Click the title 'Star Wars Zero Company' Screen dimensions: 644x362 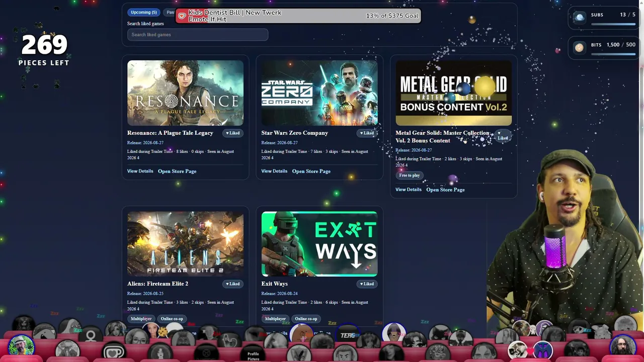[295, 133]
